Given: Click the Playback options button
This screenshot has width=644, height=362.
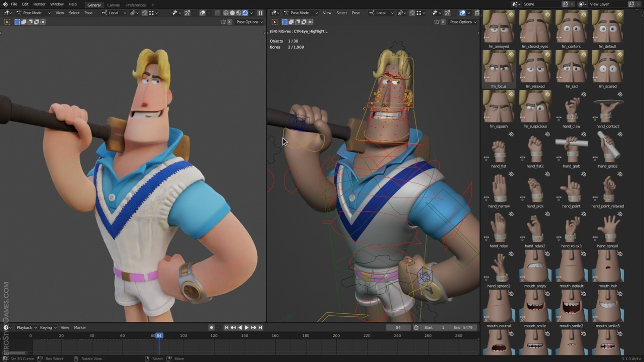Looking at the screenshot, I should click(x=25, y=327).
